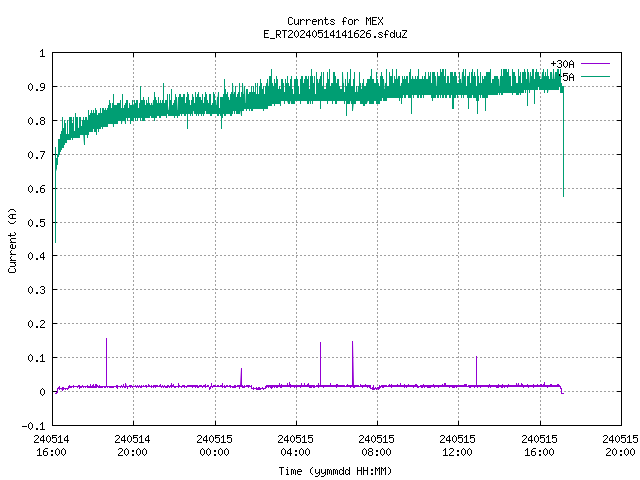Click x-axis label 240514 16:00
This screenshot has width=640, height=480.
[x=51, y=446]
